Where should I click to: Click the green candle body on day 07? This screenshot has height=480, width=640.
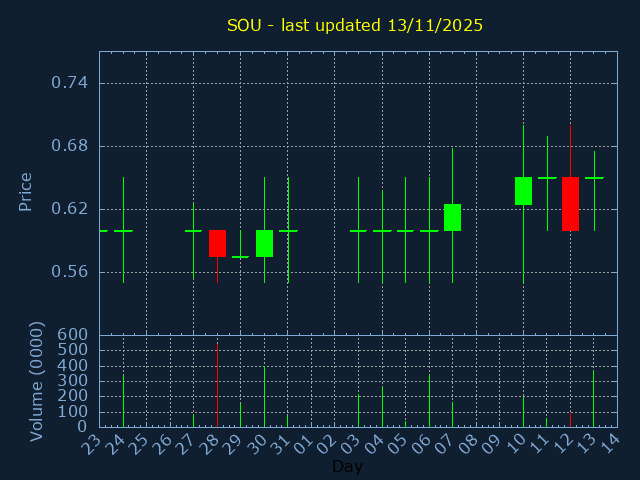pos(452,217)
